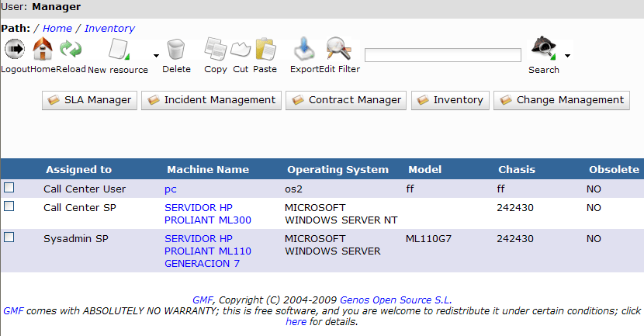
Task: Go to Home via house icon
Action: click(43, 48)
